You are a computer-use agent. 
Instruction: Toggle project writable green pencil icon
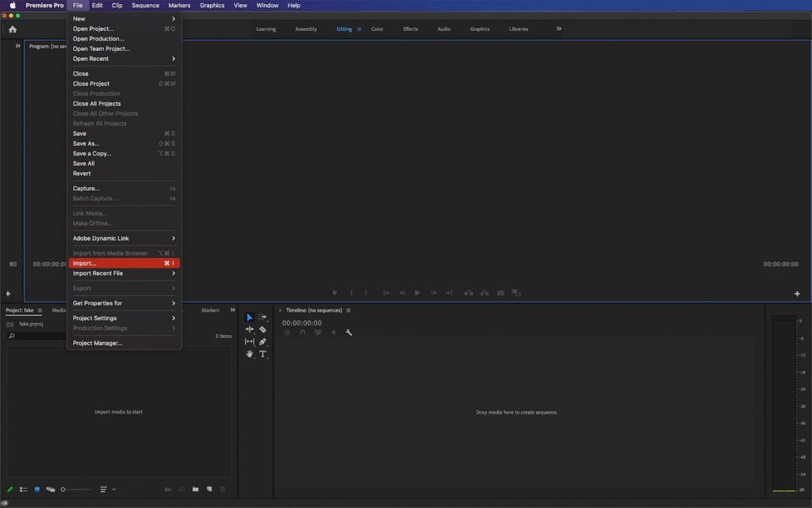coord(10,489)
